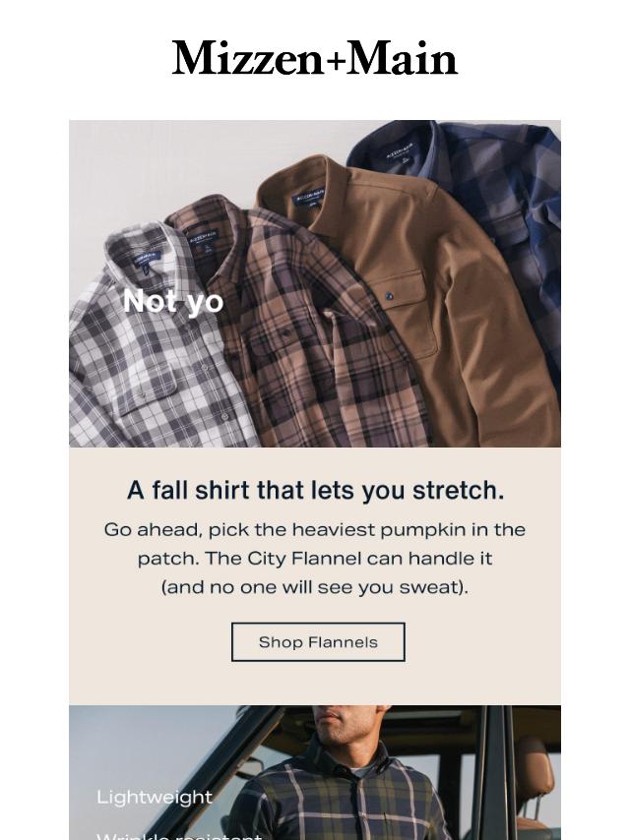Click the Lightweight feature label

[x=155, y=797]
